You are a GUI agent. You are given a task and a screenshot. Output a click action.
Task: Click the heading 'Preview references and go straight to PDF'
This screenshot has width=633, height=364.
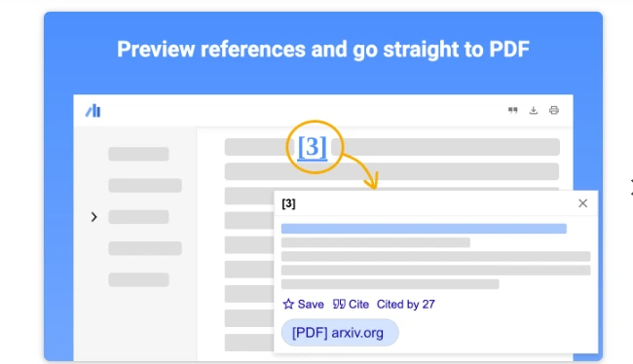[323, 50]
